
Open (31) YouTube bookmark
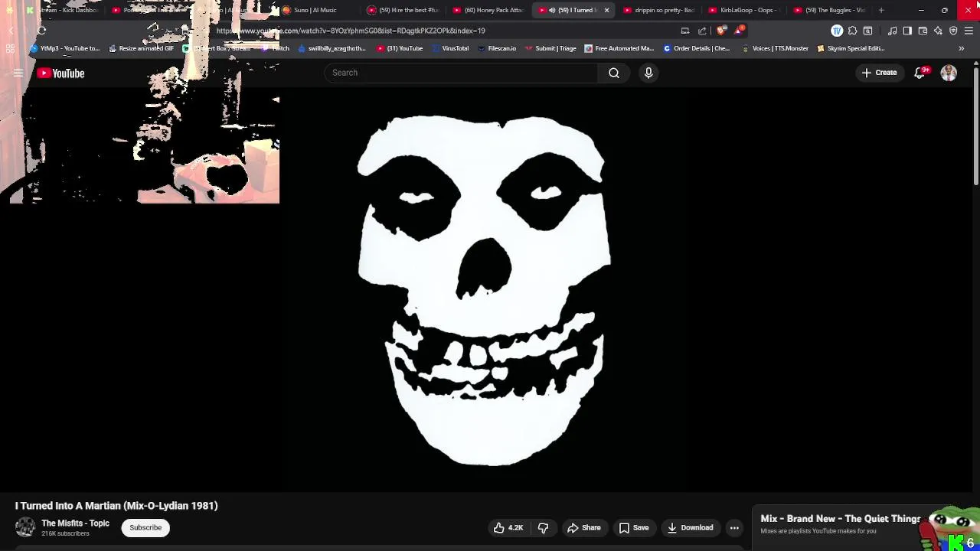[400, 48]
